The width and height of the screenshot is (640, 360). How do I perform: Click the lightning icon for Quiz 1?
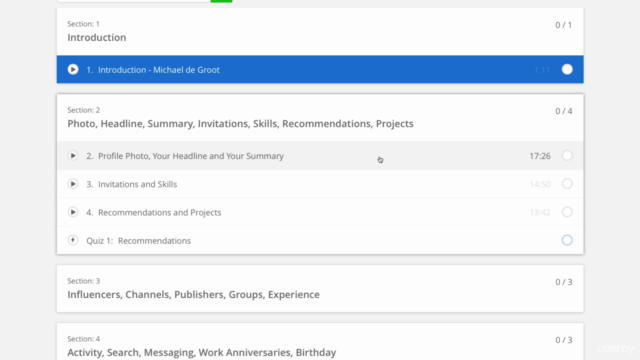[73, 240]
